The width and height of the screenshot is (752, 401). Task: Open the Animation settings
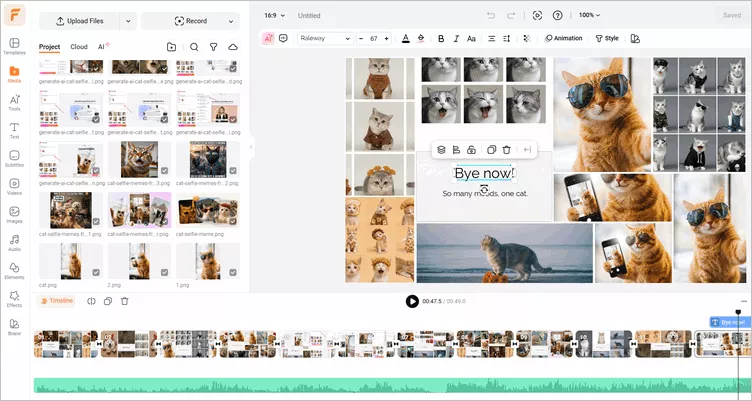click(x=564, y=38)
